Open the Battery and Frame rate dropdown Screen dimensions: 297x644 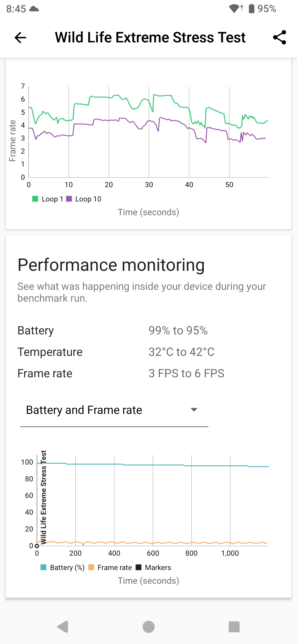pos(114,410)
